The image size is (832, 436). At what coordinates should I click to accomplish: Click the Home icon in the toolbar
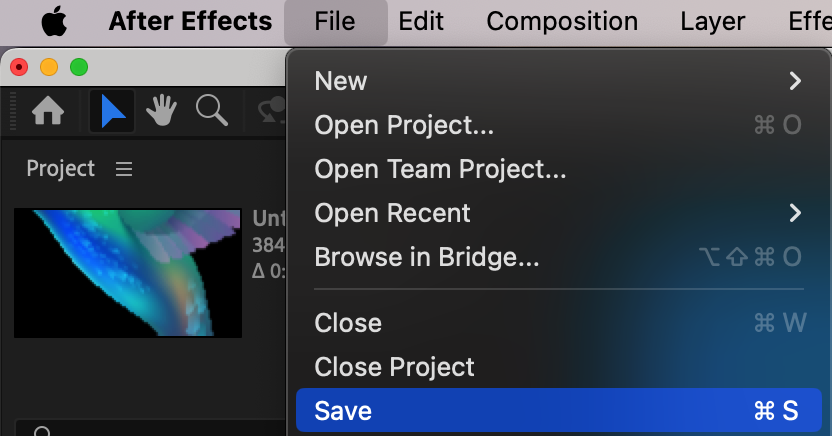click(x=48, y=111)
